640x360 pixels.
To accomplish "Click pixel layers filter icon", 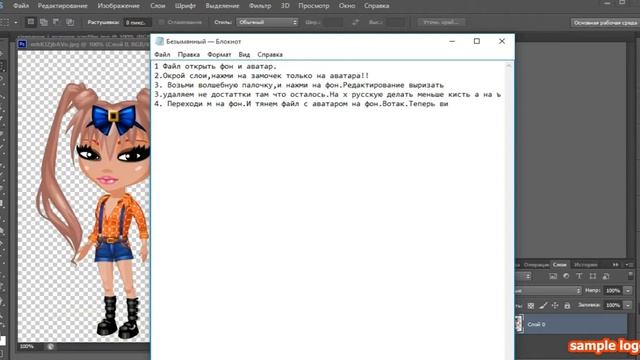I will [553, 276].
